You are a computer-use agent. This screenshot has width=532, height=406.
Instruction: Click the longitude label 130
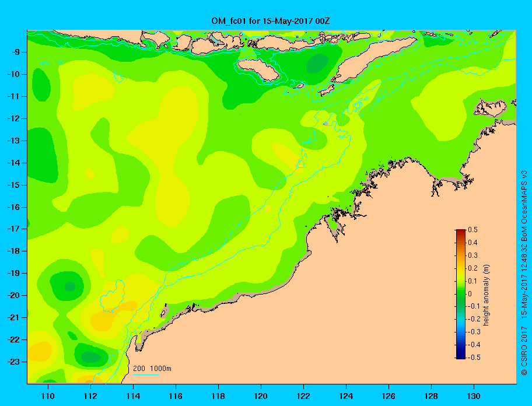(474, 396)
